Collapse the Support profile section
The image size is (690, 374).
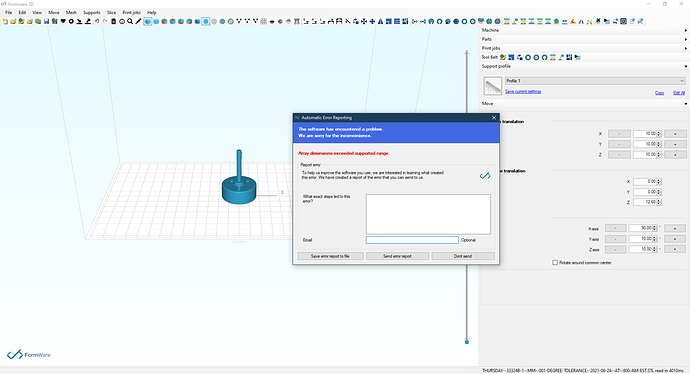coord(686,66)
